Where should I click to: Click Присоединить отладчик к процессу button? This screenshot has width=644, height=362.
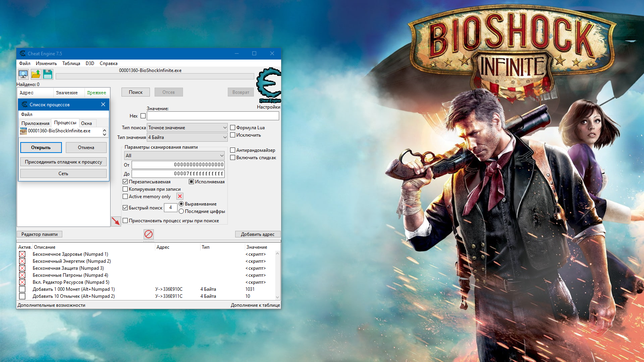63,162
